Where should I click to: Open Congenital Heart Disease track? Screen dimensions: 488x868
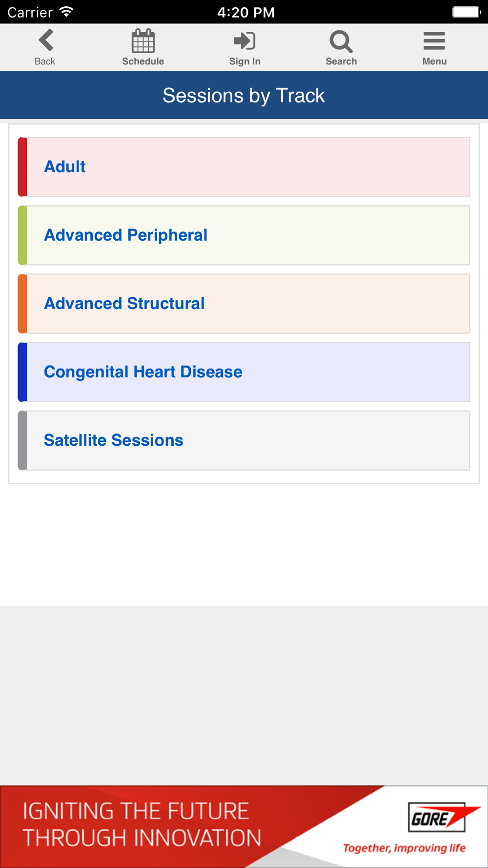(x=244, y=372)
